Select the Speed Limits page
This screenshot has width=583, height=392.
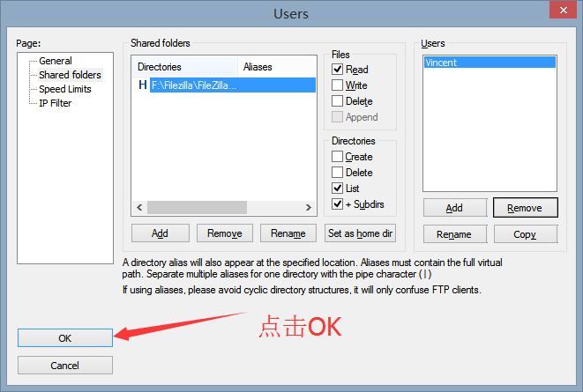pyautogui.click(x=65, y=89)
